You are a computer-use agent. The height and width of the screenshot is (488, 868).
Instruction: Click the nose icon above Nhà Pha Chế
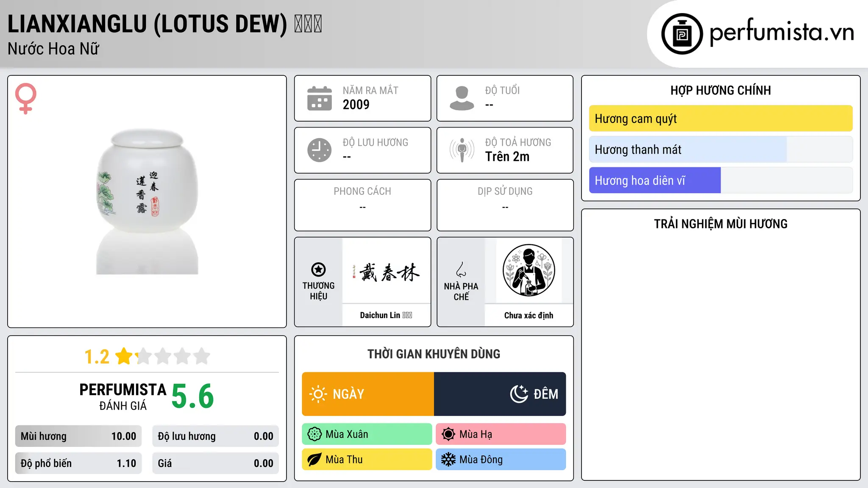point(461,269)
